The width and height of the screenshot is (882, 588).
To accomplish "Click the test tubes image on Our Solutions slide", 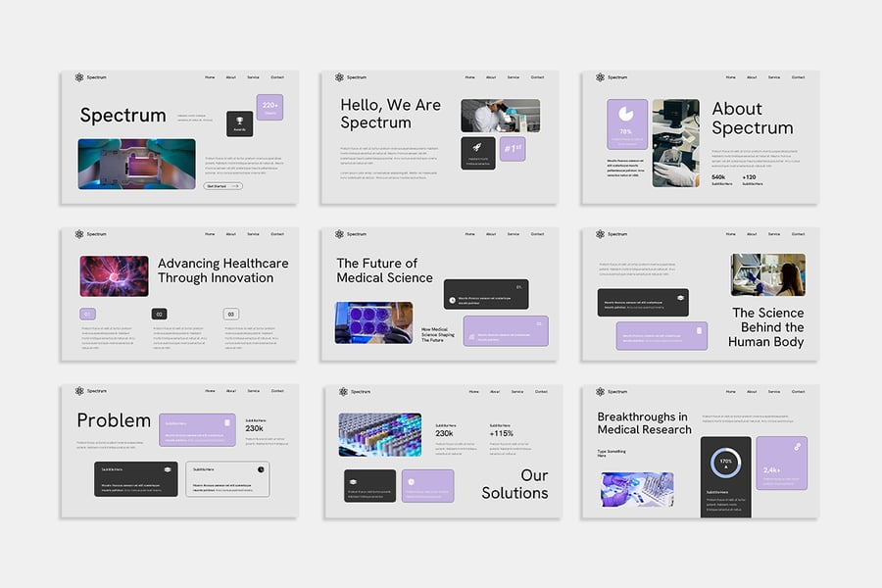I will pyautogui.click(x=380, y=433).
